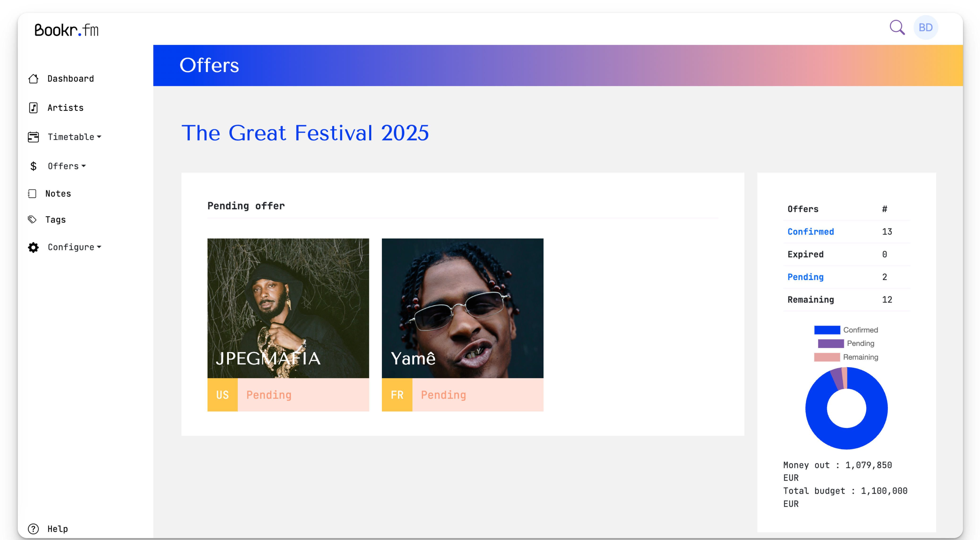Go to the Notes page
Image resolution: width=980 pixels, height=540 pixels.
coord(58,194)
